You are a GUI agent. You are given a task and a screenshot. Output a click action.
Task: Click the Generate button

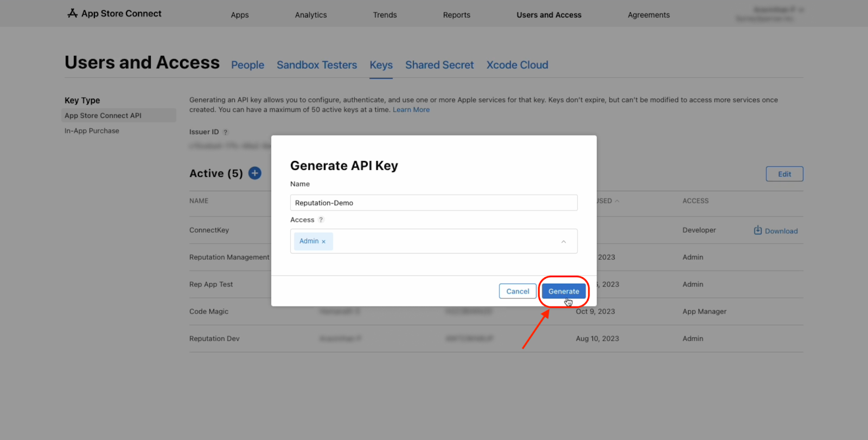[563, 291]
